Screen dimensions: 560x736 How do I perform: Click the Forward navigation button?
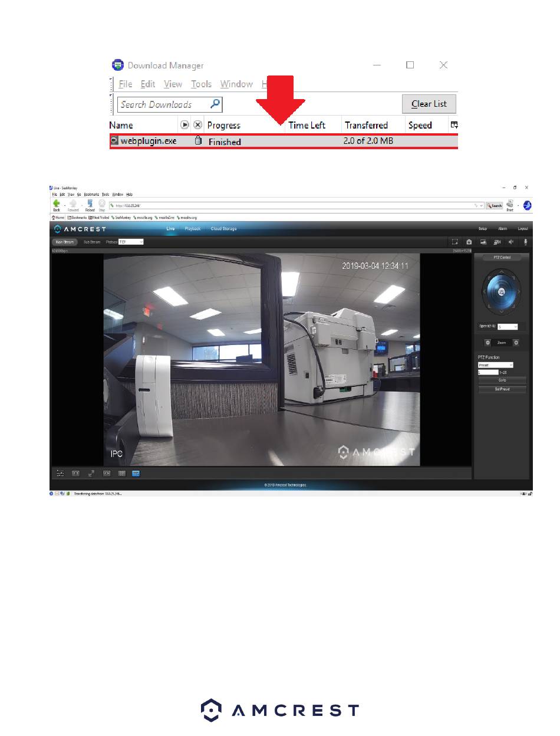(73, 205)
